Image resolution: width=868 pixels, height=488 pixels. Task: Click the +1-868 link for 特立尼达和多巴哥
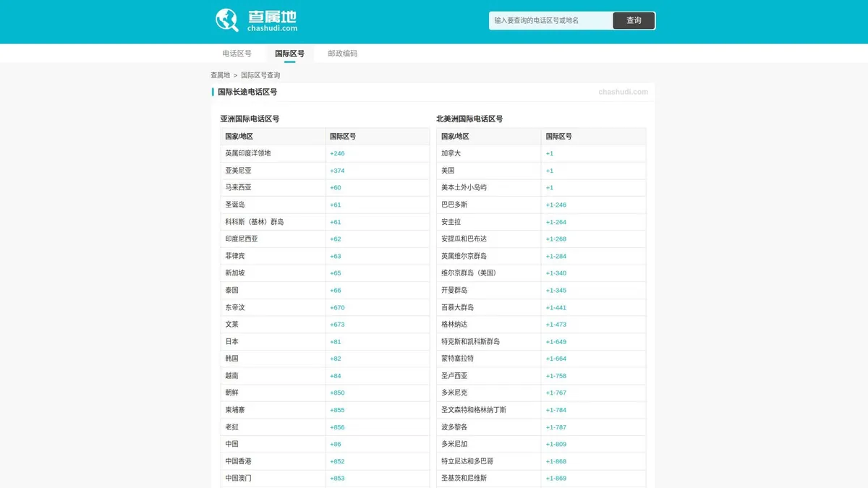tap(556, 461)
